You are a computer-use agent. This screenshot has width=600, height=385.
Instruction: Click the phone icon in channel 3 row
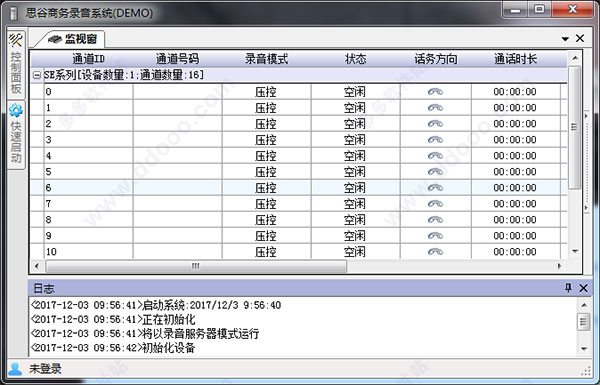pos(435,140)
